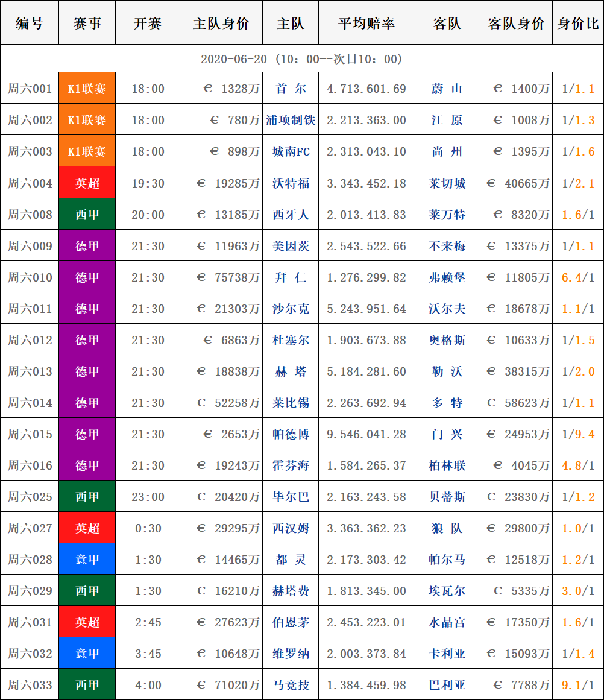Click the date row 2020-06-20
This screenshot has width=604, height=700.
(x=301, y=59)
